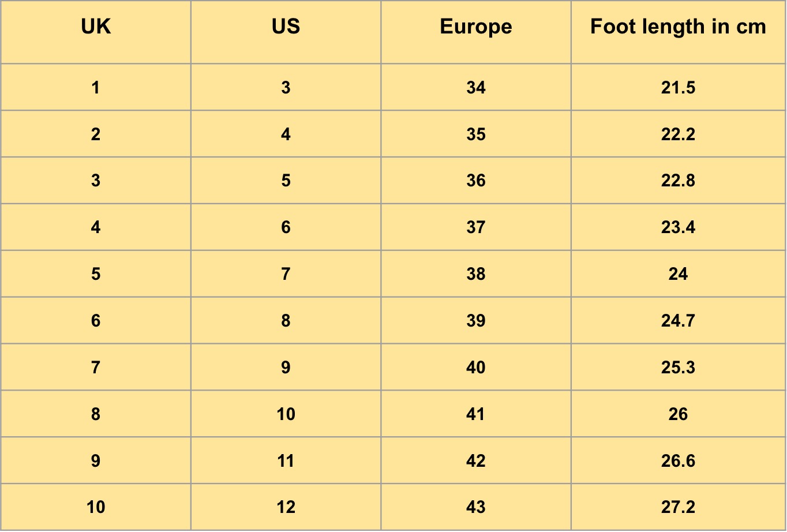Click the US size 12 cell
This screenshot has width=787, height=532.
click(286, 507)
